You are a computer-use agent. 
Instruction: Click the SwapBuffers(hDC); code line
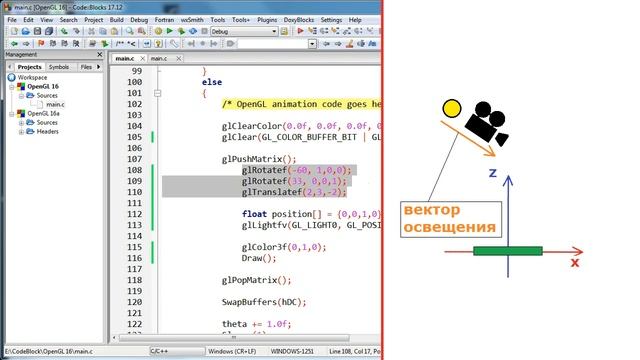click(x=264, y=302)
